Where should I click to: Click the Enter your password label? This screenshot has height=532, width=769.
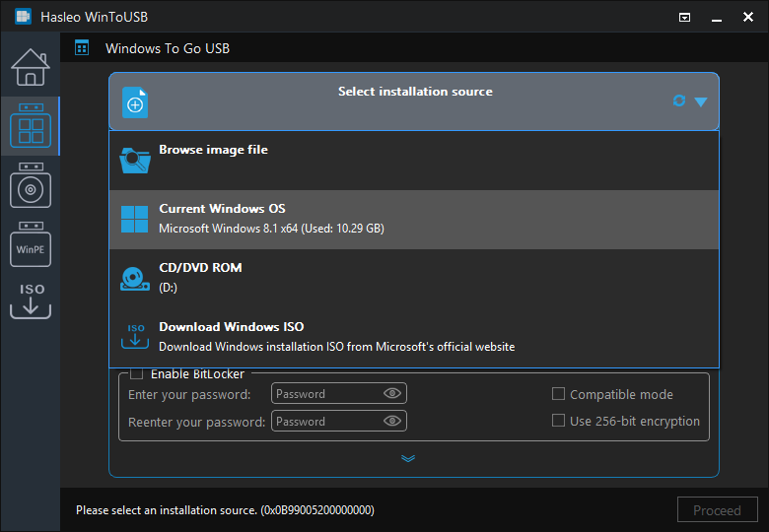pyautogui.click(x=189, y=395)
